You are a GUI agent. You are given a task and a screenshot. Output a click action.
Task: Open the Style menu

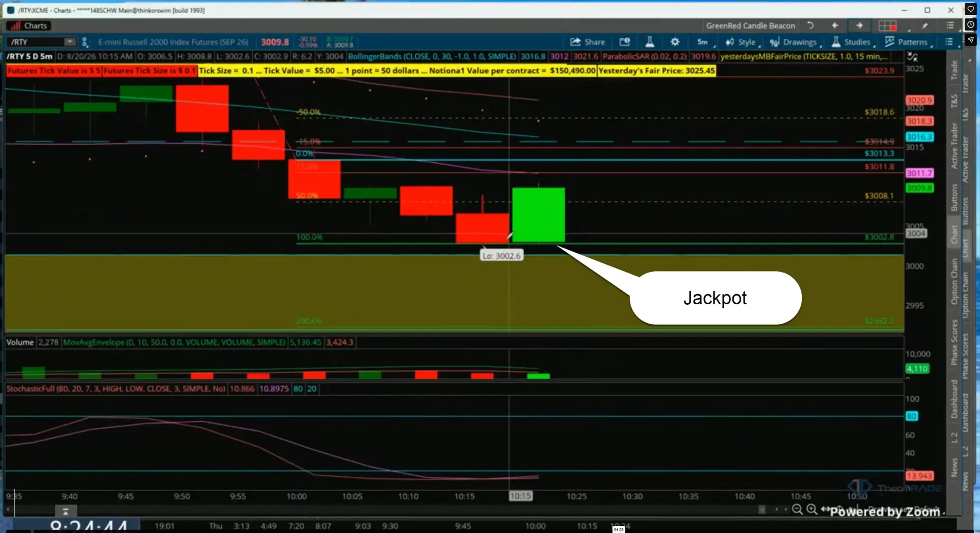click(x=742, y=42)
